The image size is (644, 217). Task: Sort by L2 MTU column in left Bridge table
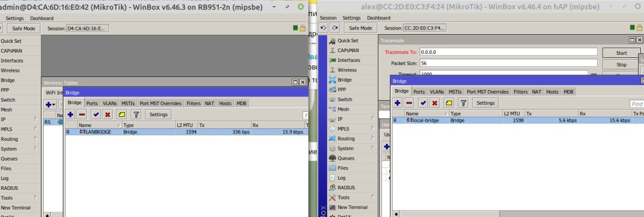click(186, 125)
